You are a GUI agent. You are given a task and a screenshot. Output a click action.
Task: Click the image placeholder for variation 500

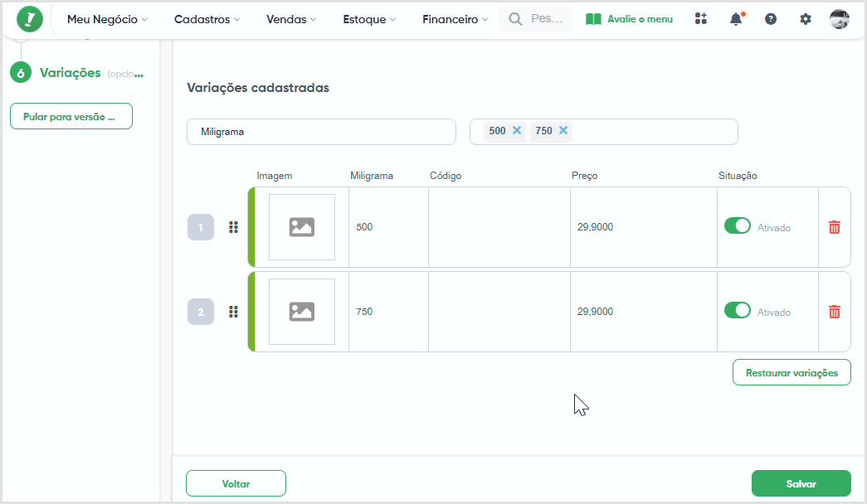[302, 227]
